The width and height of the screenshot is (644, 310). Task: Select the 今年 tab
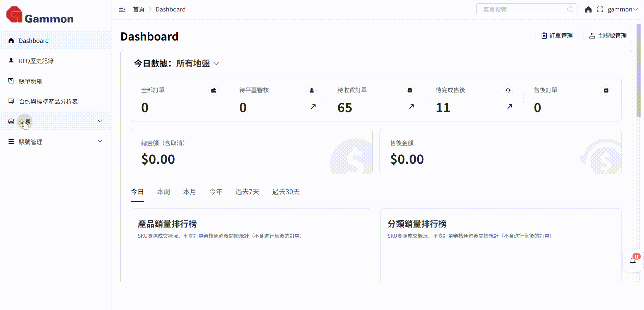[x=216, y=192]
